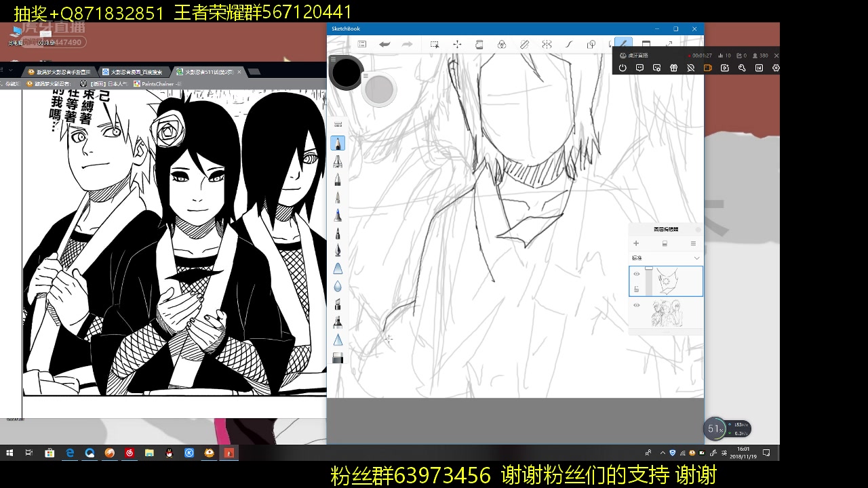Select the first pencil brush
This screenshot has height=488, width=868.
(338, 143)
